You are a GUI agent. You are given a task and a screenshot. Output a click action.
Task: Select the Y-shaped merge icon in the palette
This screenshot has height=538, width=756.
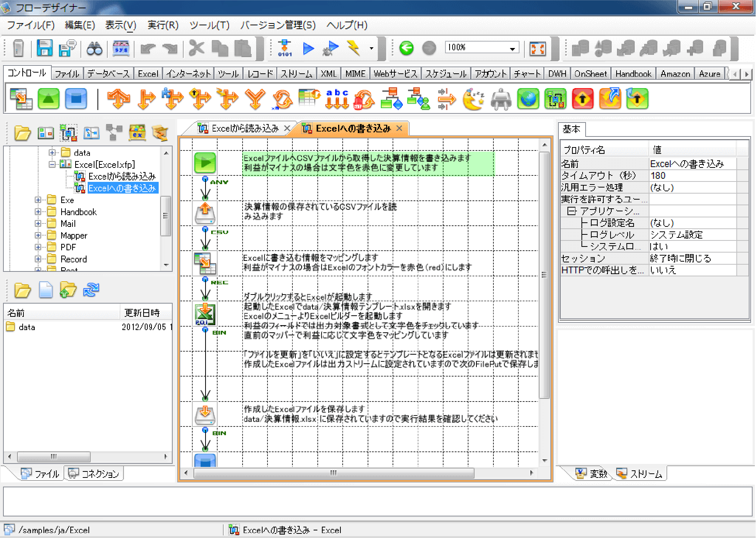(x=255, y=99)
